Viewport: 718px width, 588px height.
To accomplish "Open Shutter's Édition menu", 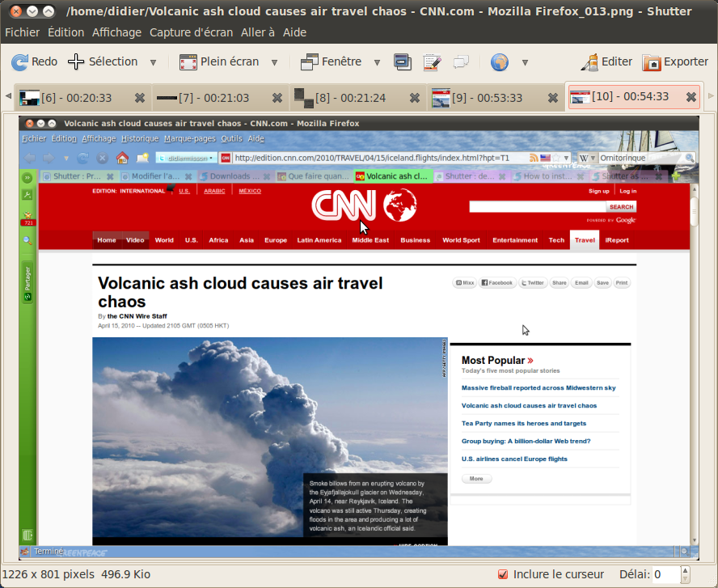I will coord(66,32).
